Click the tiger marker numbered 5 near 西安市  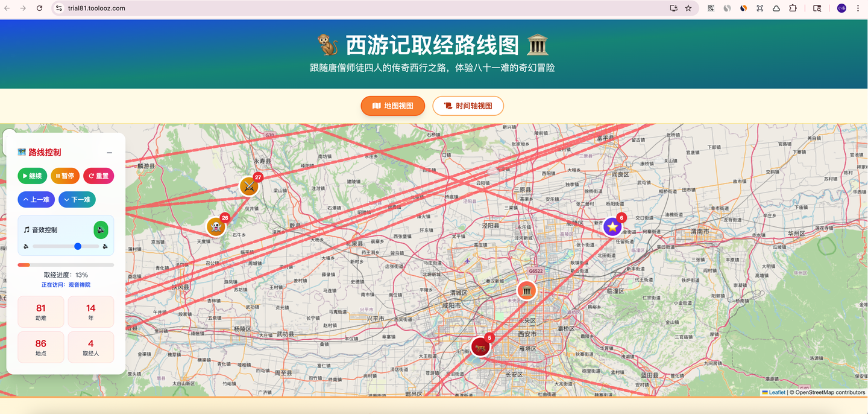[479, 346]
